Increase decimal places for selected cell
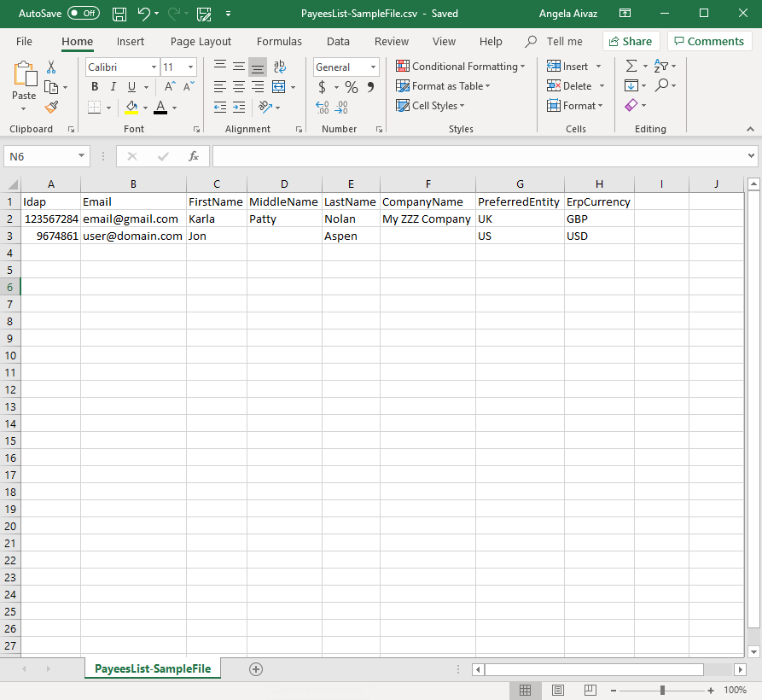The height and width of the screenshot is (700, 762). click(x=321, y=106)
